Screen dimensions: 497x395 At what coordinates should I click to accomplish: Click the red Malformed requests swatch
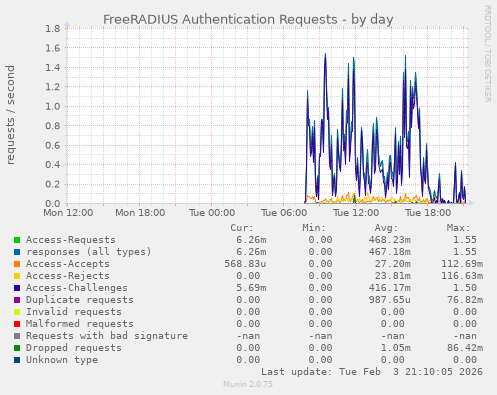tap(17, 324)
